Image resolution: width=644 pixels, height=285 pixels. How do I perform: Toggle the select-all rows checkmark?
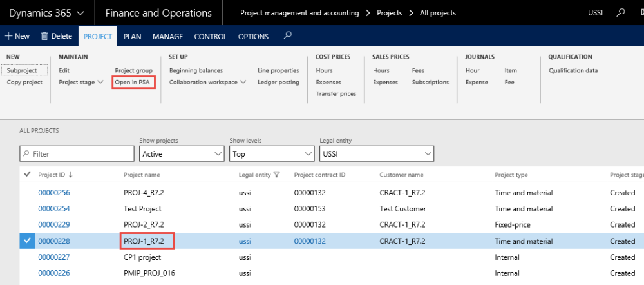click(27, 174)
